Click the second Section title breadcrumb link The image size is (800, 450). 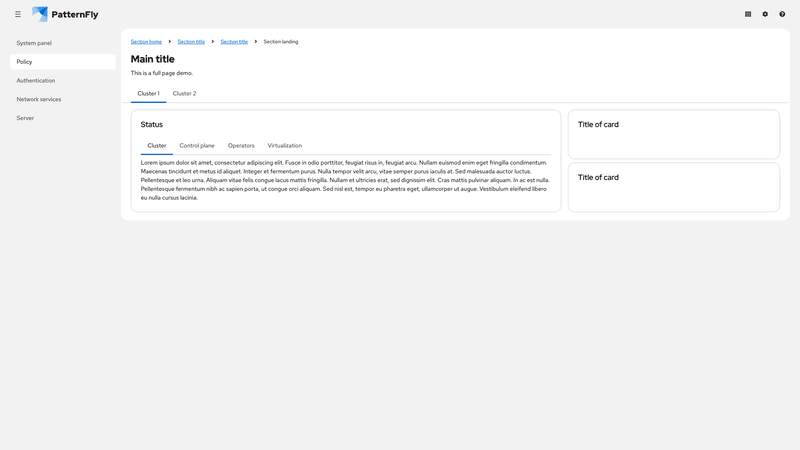[234, 42]
